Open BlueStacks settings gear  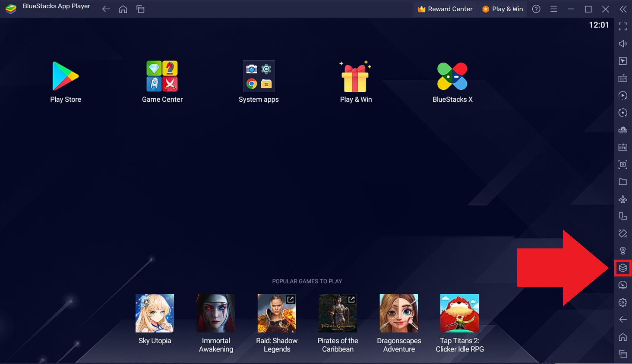pos(623,302)
